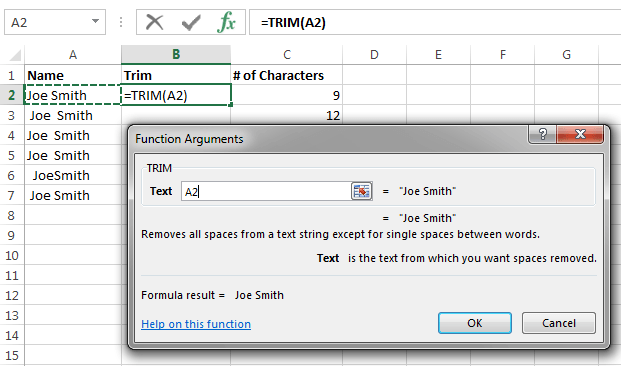Click the dialog help question mark button
621x366 pixels.
[543, 134]
